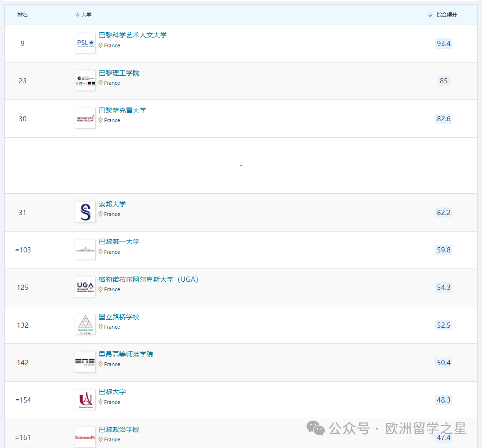Click the 93.4 score badge
482x448 pixels.
[x=444, y=44]
